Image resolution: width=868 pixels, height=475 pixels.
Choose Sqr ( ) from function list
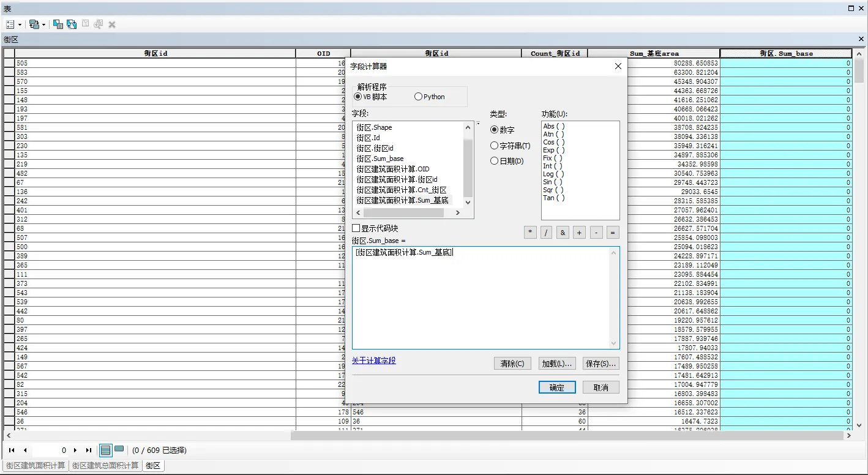coord(553,190)
